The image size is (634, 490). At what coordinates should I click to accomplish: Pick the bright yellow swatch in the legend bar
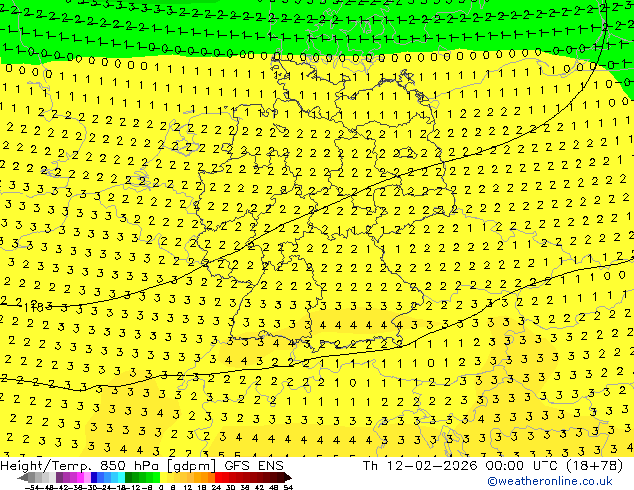point(164,477)
